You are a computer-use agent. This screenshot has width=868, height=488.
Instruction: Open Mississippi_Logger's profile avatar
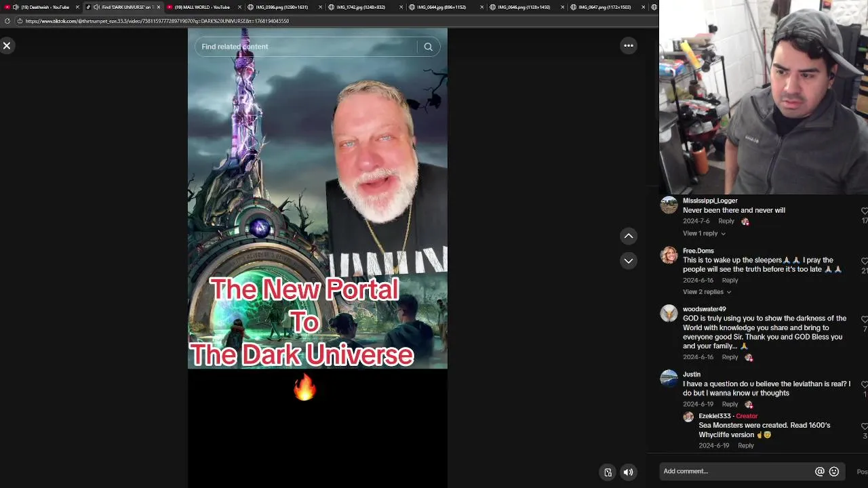669,205
